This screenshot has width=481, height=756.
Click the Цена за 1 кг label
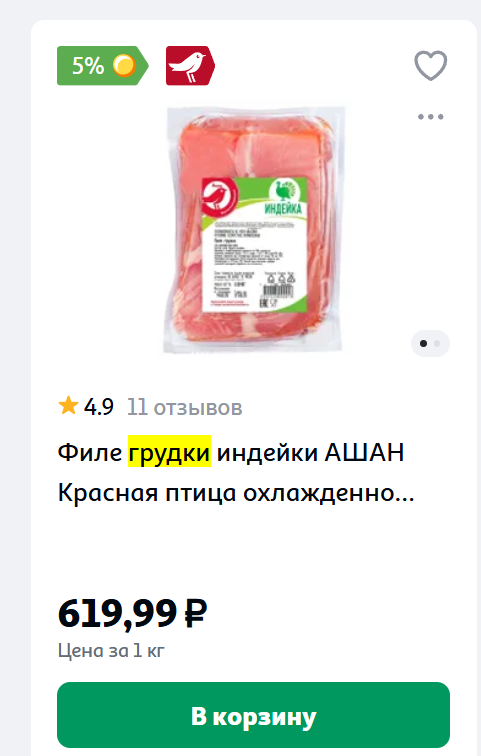pyautogui.click(x=111, y=650)
